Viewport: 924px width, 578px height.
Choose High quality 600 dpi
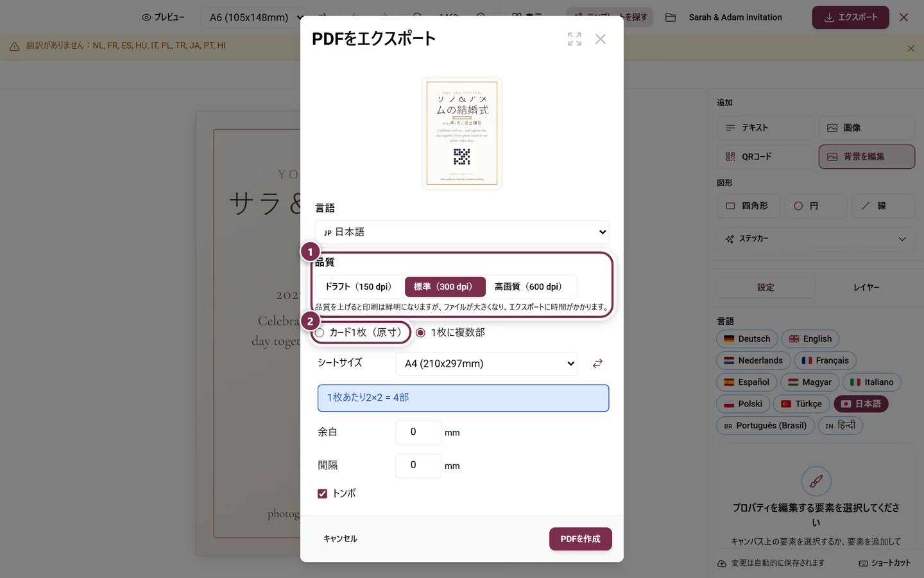coord(530,286)
